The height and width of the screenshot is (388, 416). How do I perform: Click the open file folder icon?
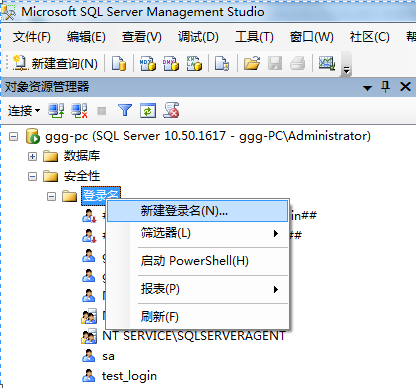[252, 63]
